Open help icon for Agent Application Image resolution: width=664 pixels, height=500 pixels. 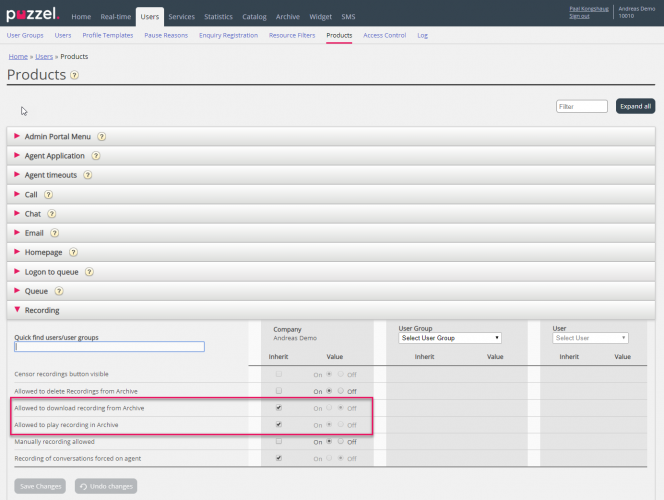click(x=96, y=156)
